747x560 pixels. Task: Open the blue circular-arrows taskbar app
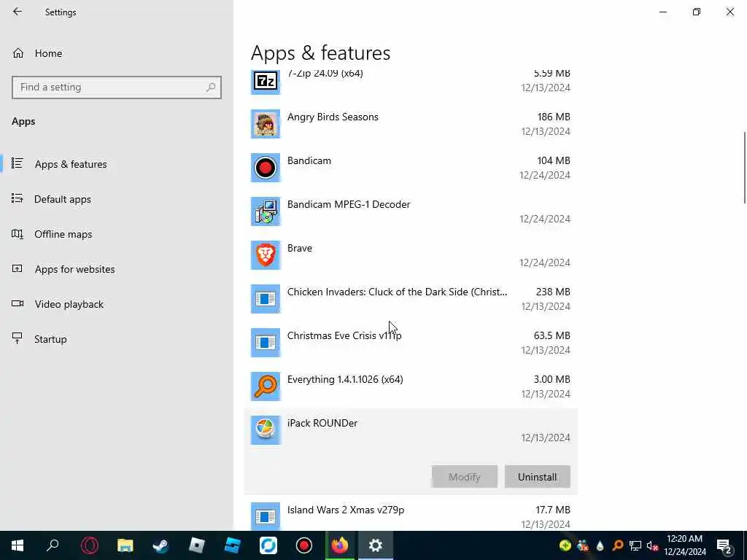(x=268, y=545)
